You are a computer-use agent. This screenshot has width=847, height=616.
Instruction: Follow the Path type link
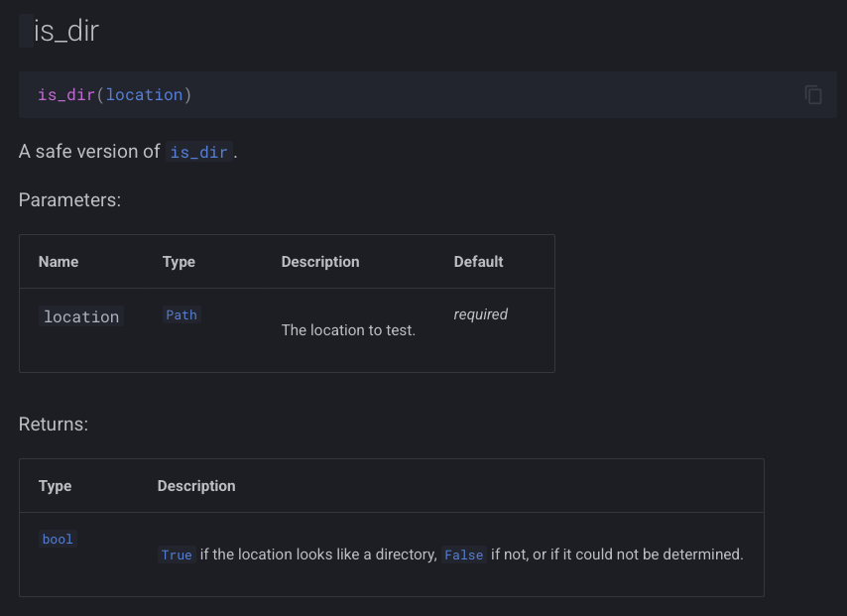[181, 315]
